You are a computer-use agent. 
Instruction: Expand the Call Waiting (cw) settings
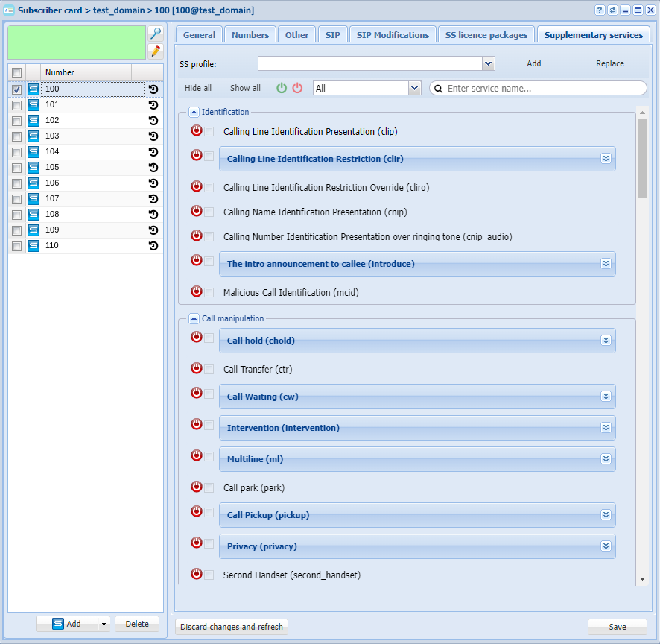click(606, 397)
